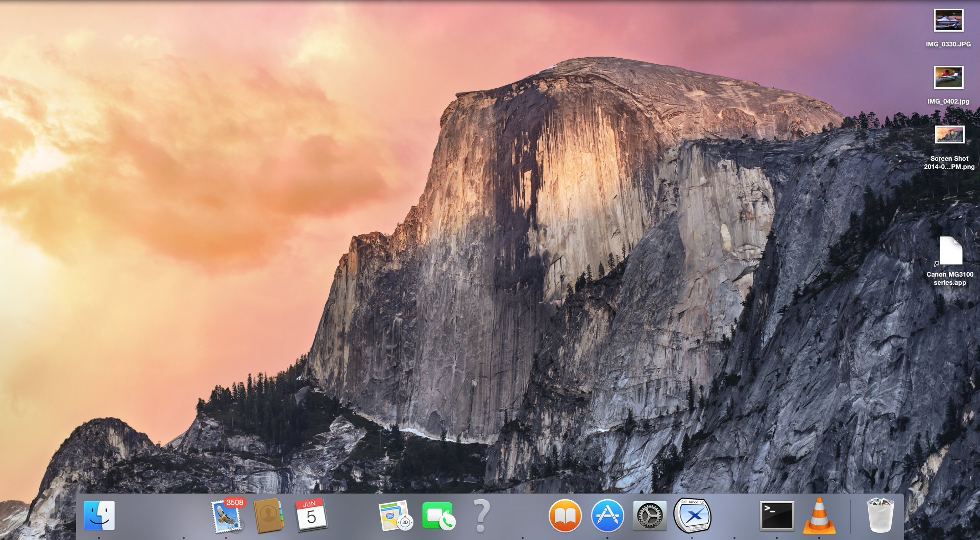Launch the Contacts app in Dock

(x=268, y=516)
